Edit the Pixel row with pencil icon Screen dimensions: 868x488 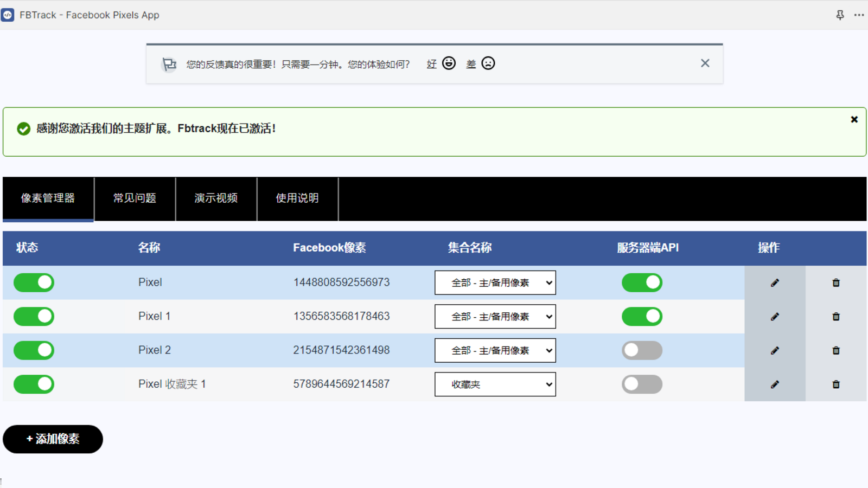click(775, 282)
